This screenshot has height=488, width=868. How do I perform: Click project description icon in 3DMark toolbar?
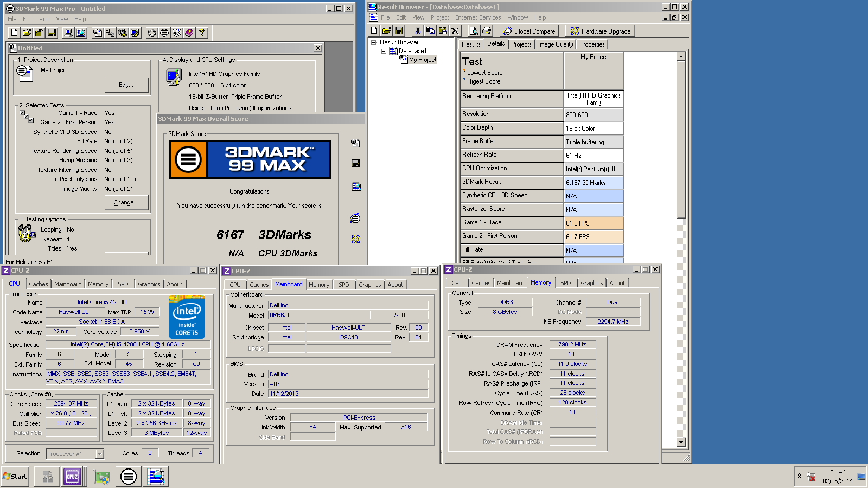(98, 33)
